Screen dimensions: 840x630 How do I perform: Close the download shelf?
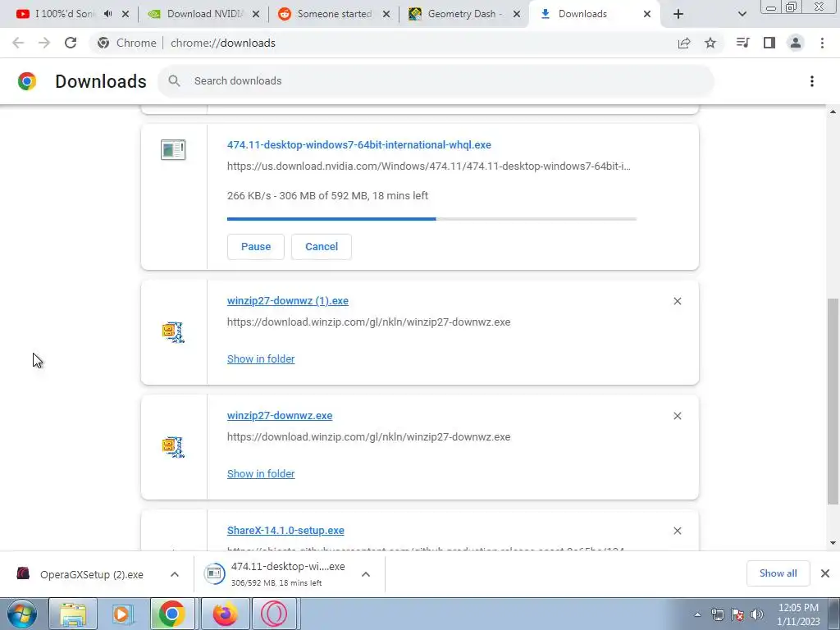(x=825, y=573)
